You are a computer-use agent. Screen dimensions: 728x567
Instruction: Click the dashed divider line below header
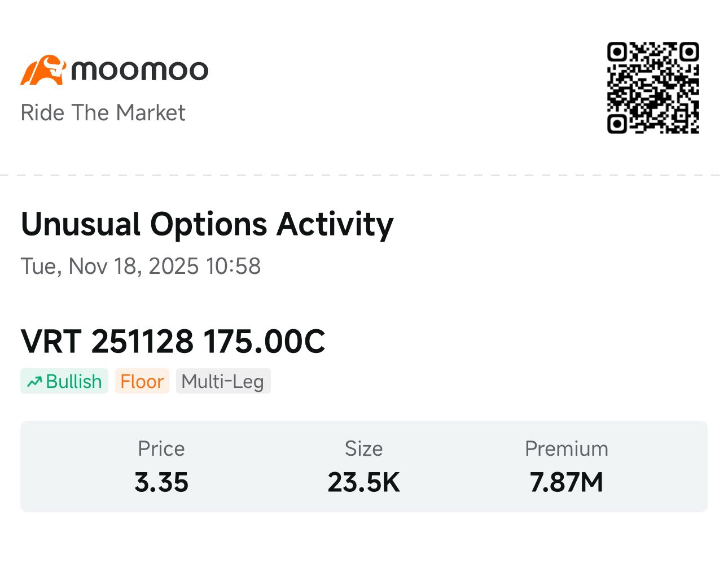click(x=364, y=175)
